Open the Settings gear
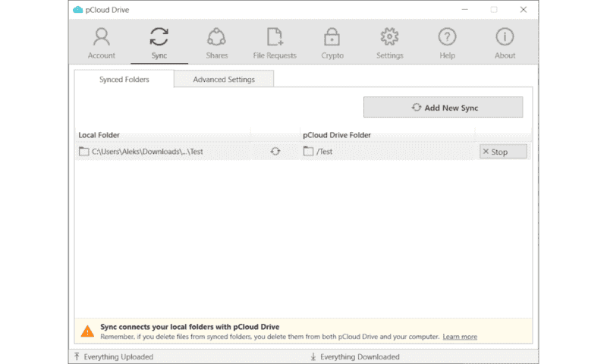The image size is (607, 364). click(x=389, y=43)
